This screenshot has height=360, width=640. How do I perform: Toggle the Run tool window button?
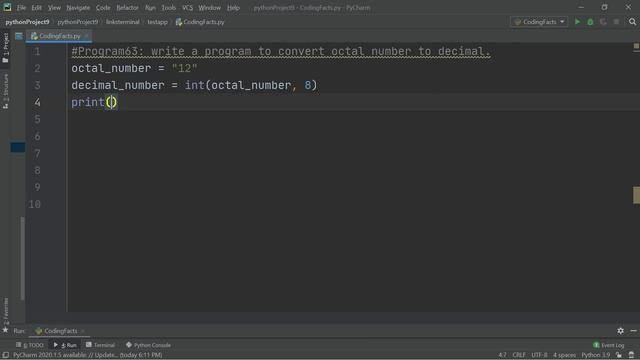65,345
